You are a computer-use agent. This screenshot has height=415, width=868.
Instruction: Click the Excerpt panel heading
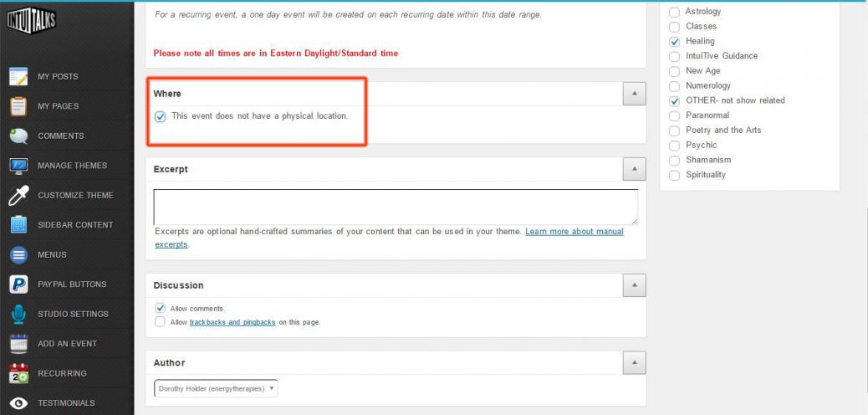(x=171, y=169)
